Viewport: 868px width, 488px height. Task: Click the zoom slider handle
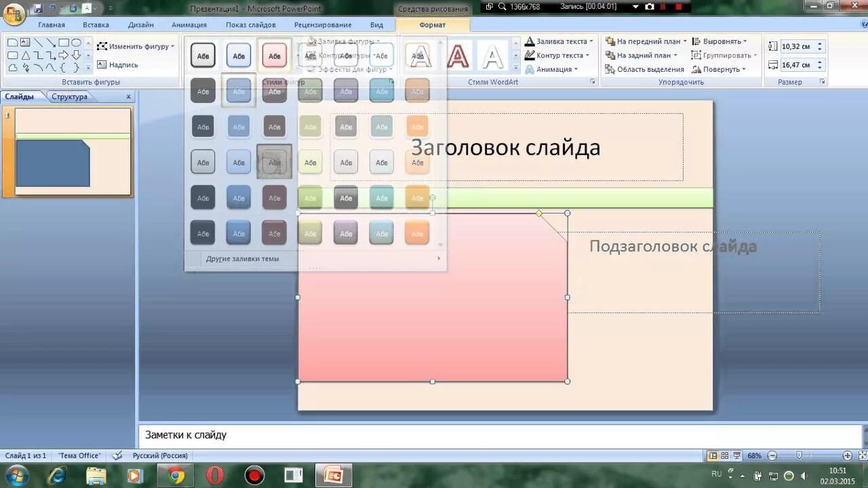tap(800, 455)
